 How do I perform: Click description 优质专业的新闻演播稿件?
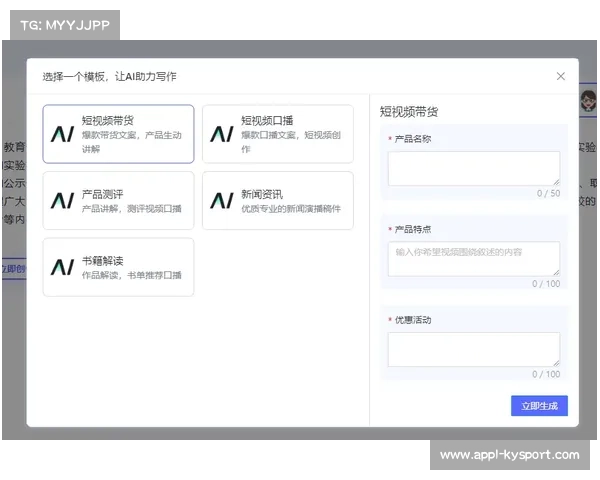pos(291,209)
